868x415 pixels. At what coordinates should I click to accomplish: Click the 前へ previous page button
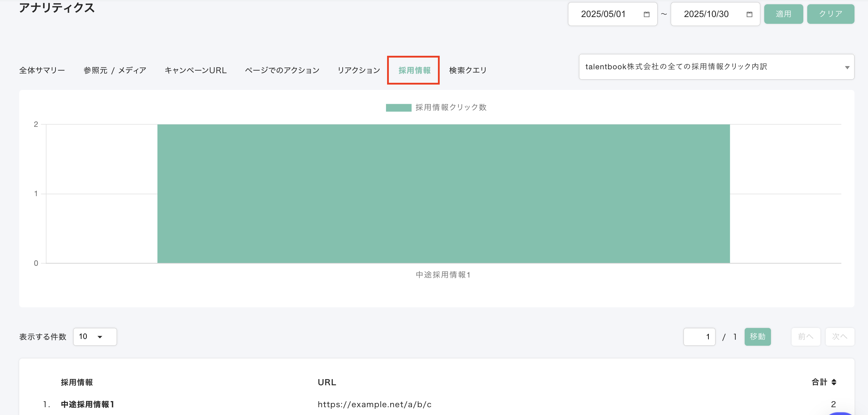[x=805, y=336]
